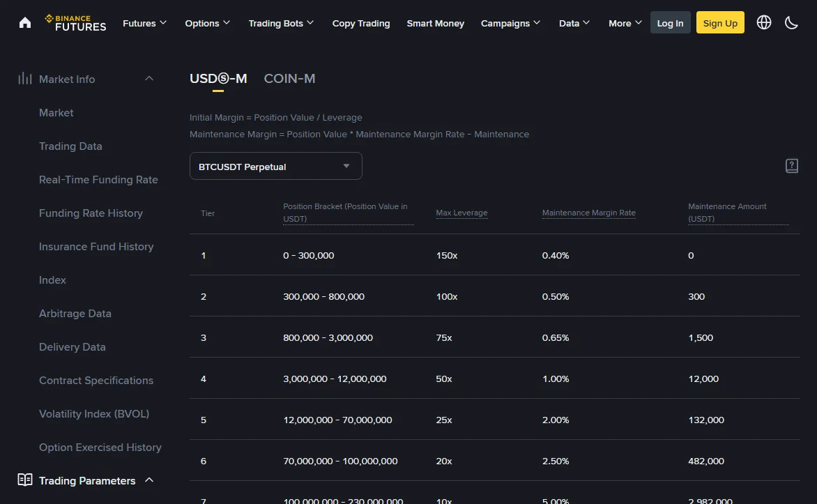Screen dimensions: 817x504
Task: Open the BTCUSDT Perpetual symbol selector
Action: [x=275, y=167]
